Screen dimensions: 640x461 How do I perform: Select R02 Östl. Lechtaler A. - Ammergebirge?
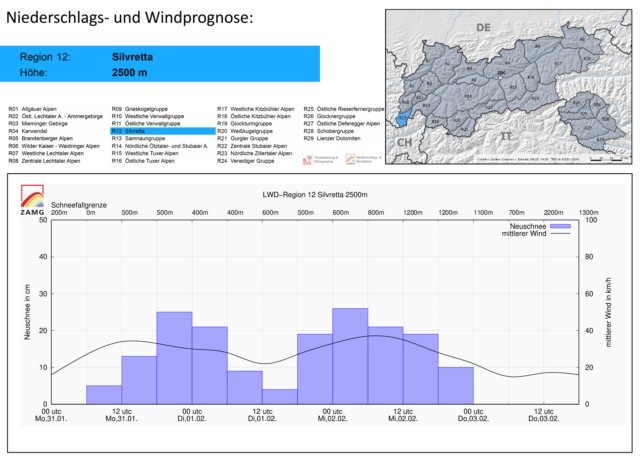pyautogui.click(x=56, y=116)
